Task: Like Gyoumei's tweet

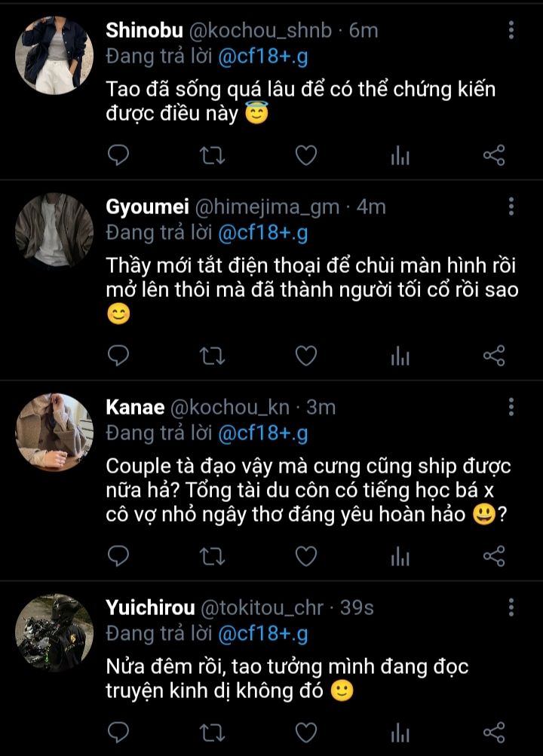Action: click(x=305, y=356)
